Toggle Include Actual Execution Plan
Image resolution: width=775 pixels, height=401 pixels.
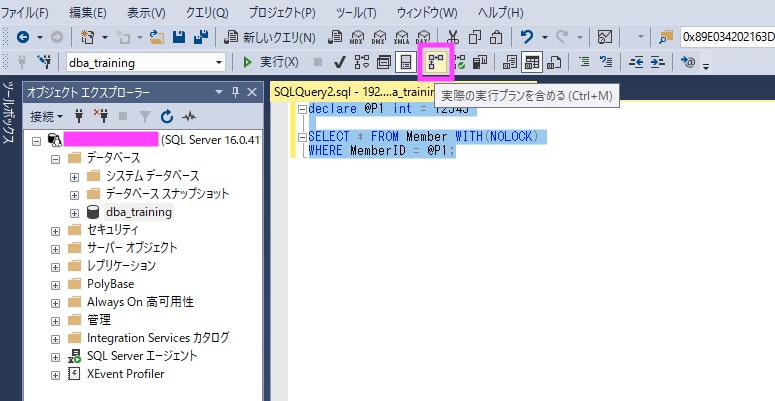435,62
